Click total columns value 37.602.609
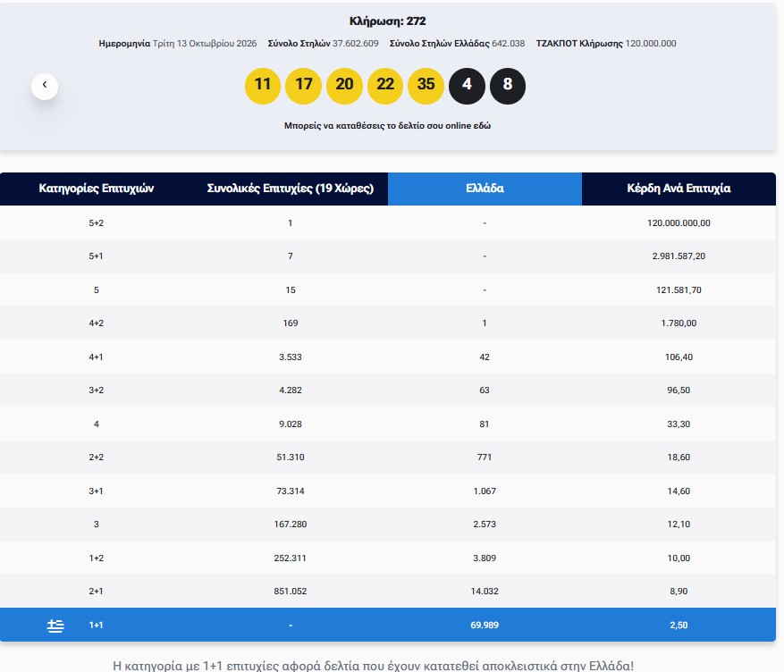 pyautogui.click(x=356, y=44)
